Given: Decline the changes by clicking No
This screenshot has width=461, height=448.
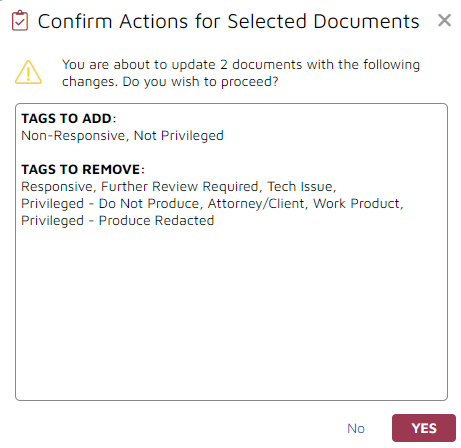Looking at the screenshot, I should click(356, 428).
